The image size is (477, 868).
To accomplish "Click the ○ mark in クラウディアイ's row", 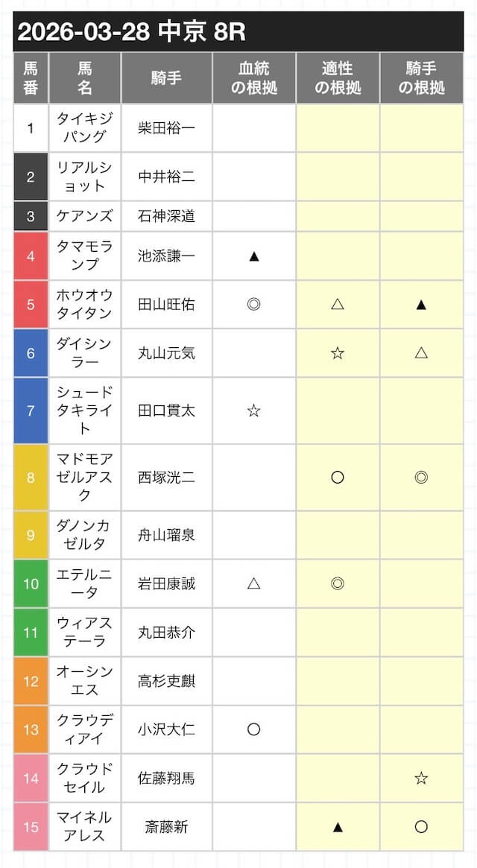I will pyautogui.click(x=253, y=729).
